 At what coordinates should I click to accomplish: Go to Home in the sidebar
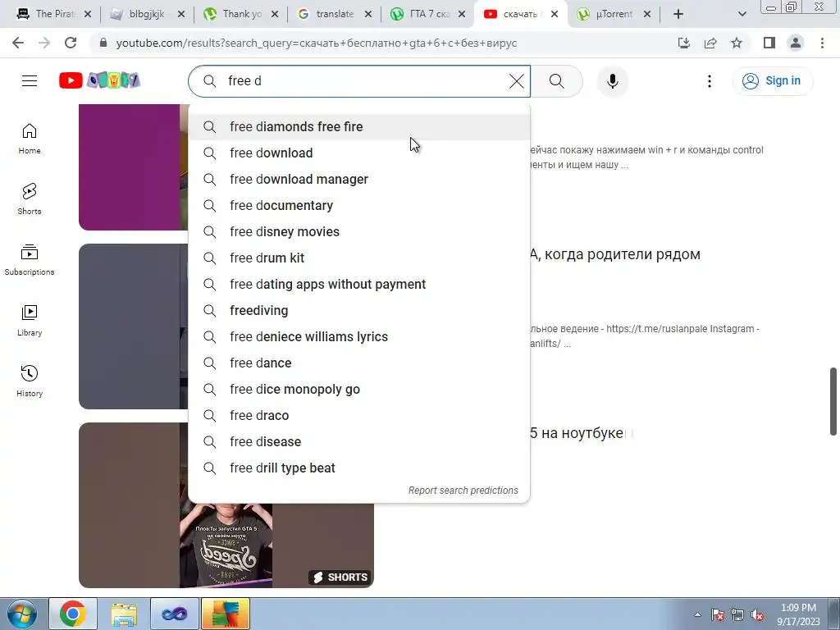(x=30, y=139)
